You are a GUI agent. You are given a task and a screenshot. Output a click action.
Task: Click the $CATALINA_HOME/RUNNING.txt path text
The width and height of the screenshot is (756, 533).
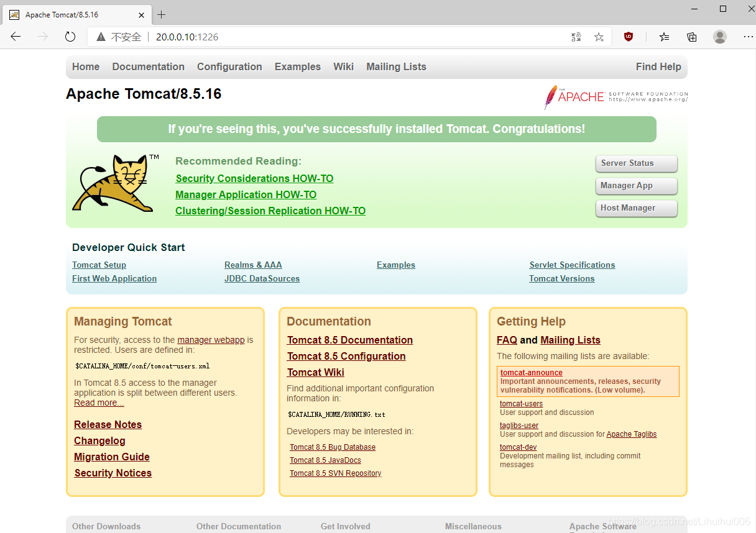point(336,414)
